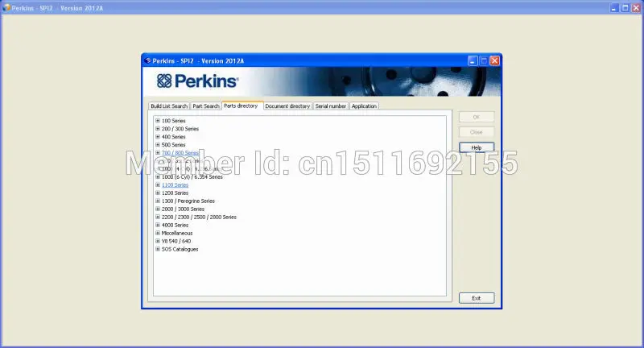Select the 100 Series entry
The height and width of the screenshot is (348, 644).
(173, 121)
